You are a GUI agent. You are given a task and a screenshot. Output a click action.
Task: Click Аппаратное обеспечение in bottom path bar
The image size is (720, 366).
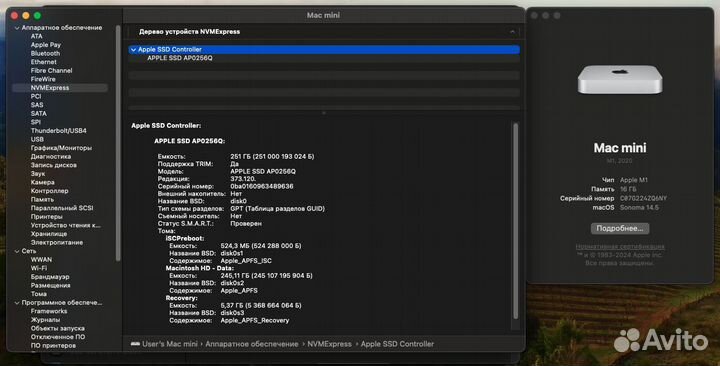[x=252, y=344]
